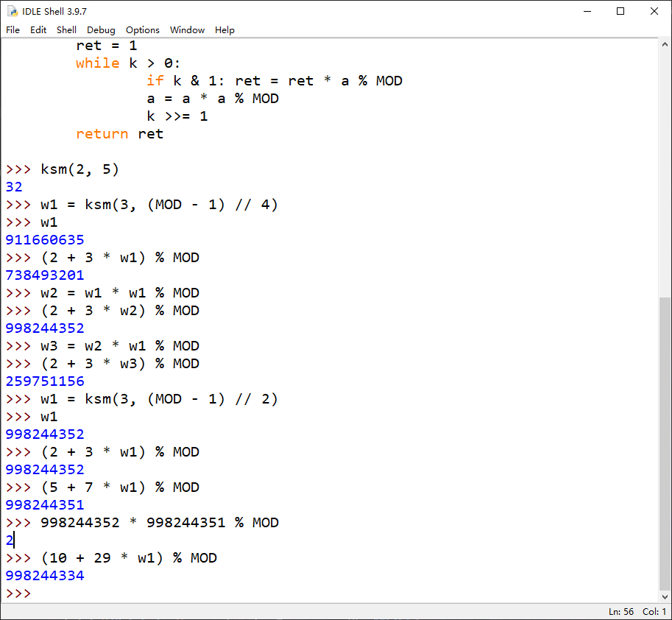Click the Col 1 indicator in status bar

pyautogui.click(x=652, y=611)
